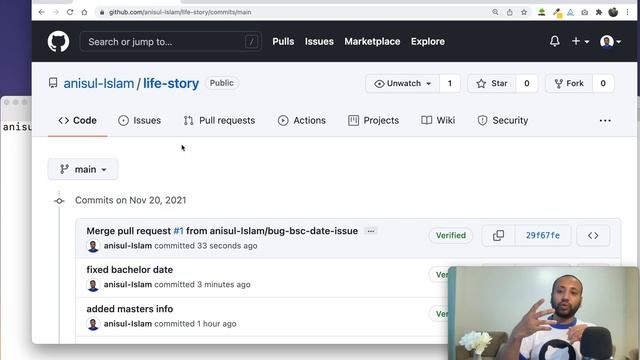Browse repository at commit 29f67fe
The image size is (640, 360).
click(x=593, y=236)
